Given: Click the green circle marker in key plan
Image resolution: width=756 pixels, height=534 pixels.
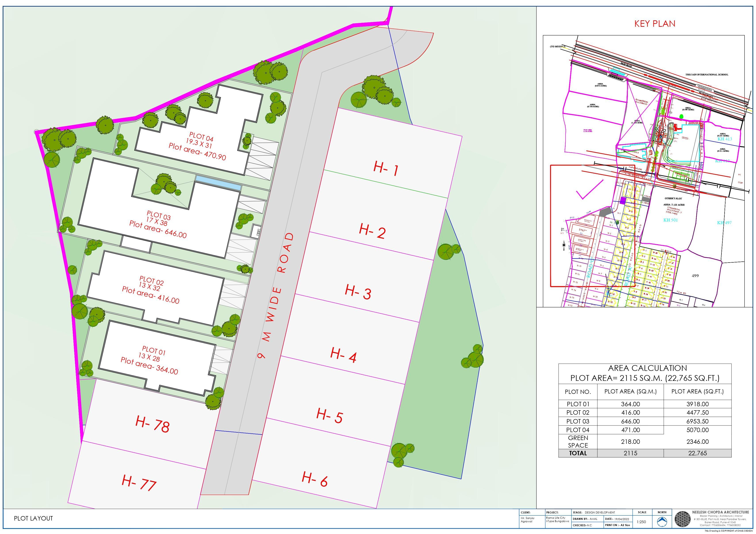Looking at the screenshot, I should coord(681,116).
